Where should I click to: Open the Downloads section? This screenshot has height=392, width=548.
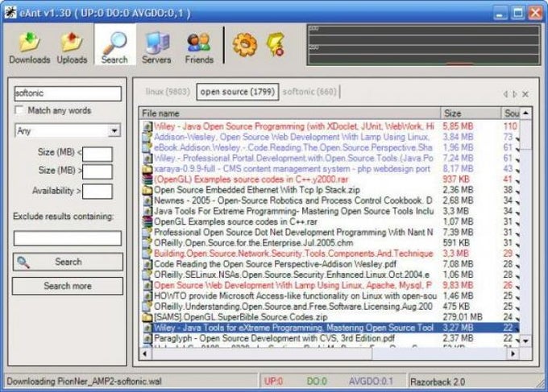pyautogui.click(x=29, y=47)
